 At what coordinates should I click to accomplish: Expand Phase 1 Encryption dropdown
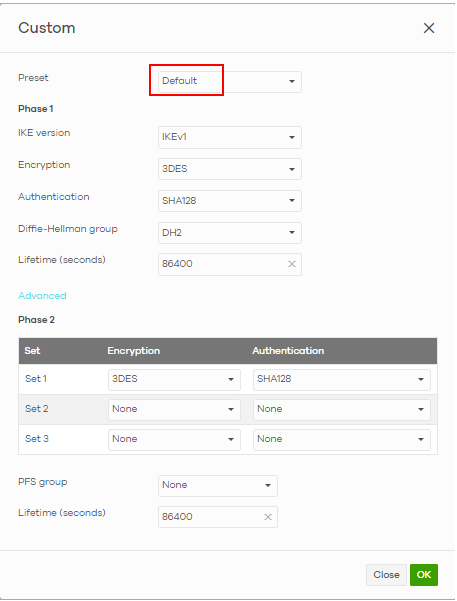(x=230, y=169)
